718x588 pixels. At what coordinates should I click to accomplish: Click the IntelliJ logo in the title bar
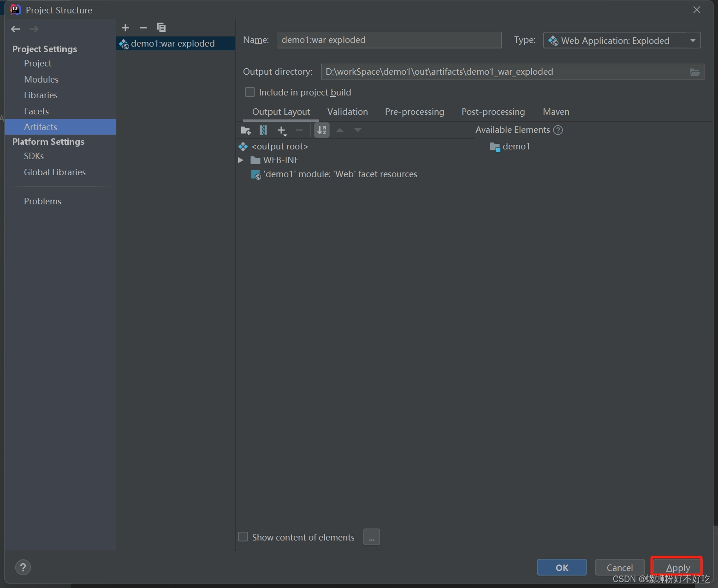pos(16,10)
